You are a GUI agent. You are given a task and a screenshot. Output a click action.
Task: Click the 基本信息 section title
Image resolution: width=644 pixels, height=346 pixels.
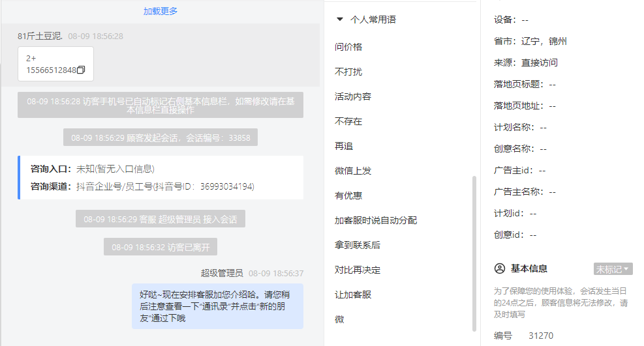tap(529, 268)
